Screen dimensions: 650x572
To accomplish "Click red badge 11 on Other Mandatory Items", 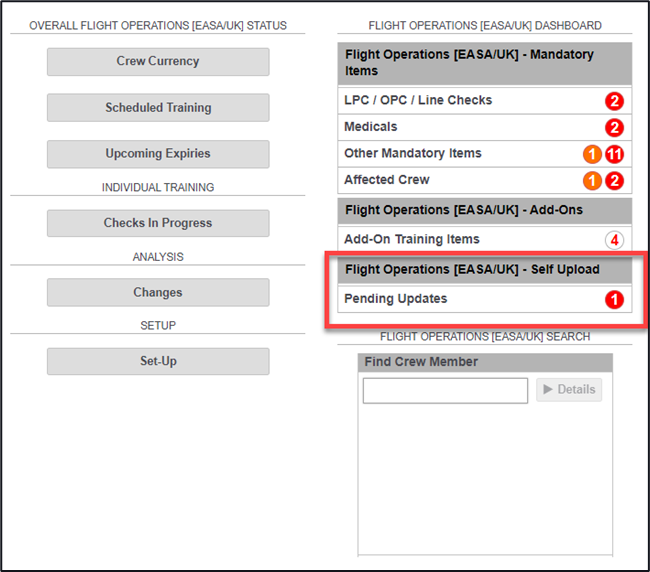I will tap(614, 154).
